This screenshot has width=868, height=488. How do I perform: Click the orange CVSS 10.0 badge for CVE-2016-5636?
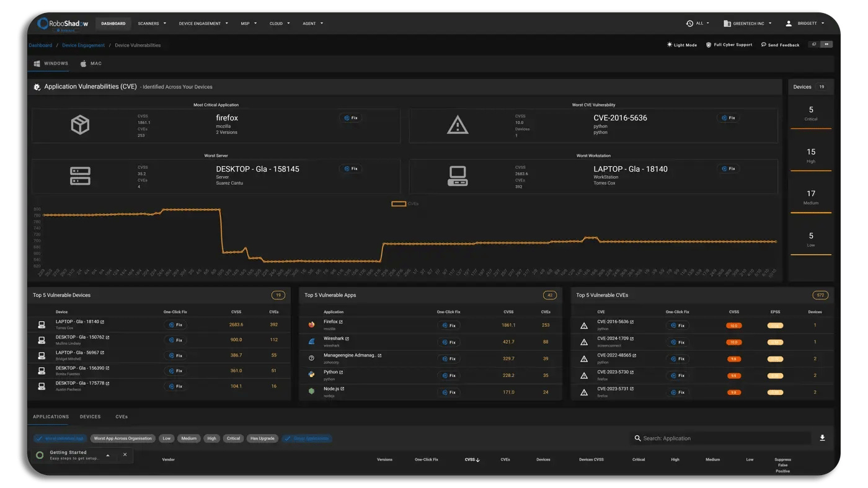(733, 325)
